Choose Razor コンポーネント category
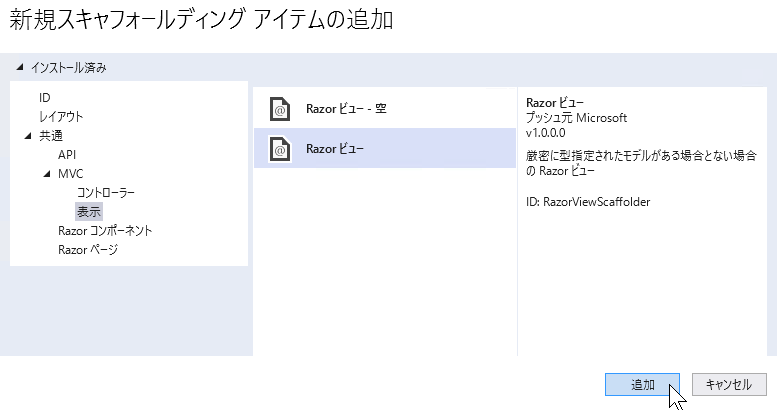This screenshot has height=410, width=777. click(x=105, y=231)
